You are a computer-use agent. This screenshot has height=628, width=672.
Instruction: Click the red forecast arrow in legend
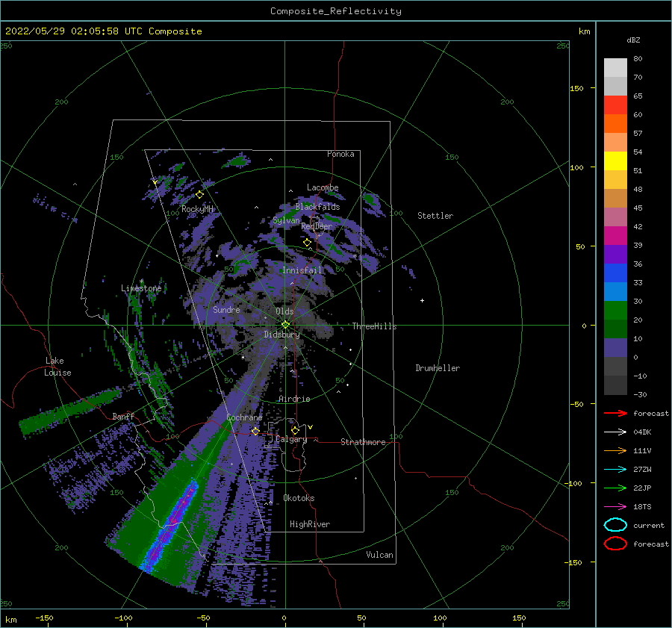(x=615, y=413)
